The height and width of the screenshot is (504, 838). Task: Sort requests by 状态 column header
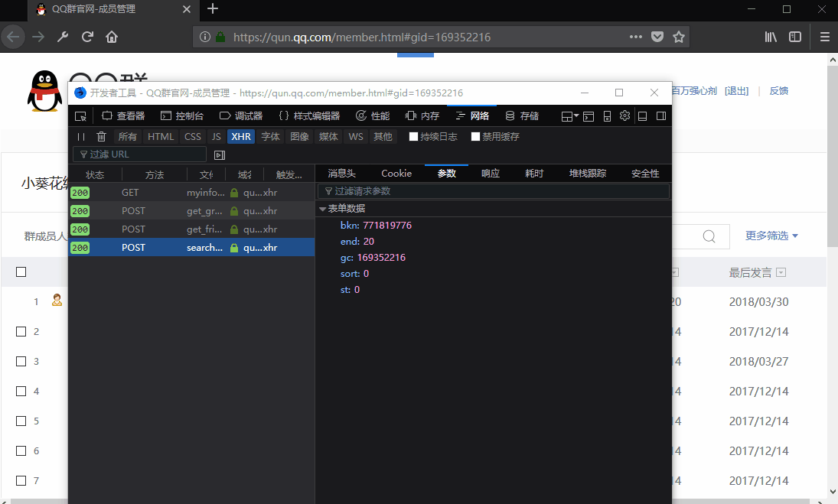pyautogui.click(x=95, y=174)
